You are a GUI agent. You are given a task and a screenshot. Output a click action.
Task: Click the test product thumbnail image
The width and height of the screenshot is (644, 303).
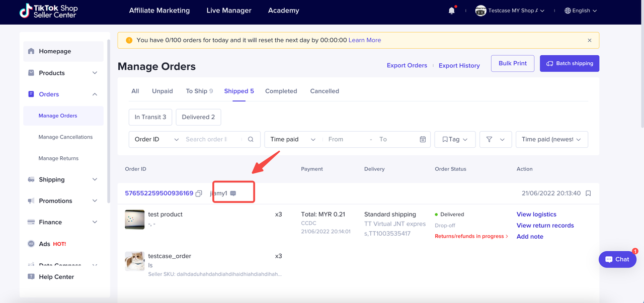(x=134, y=220)
